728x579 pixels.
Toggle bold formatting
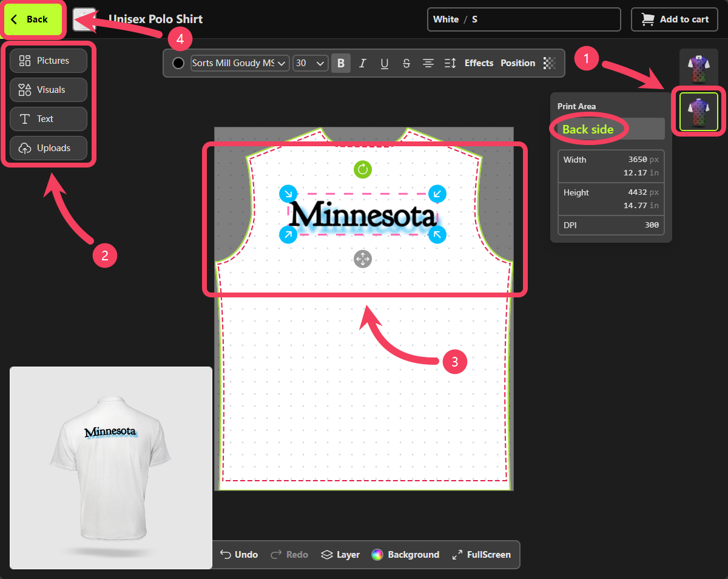point(341,63)
